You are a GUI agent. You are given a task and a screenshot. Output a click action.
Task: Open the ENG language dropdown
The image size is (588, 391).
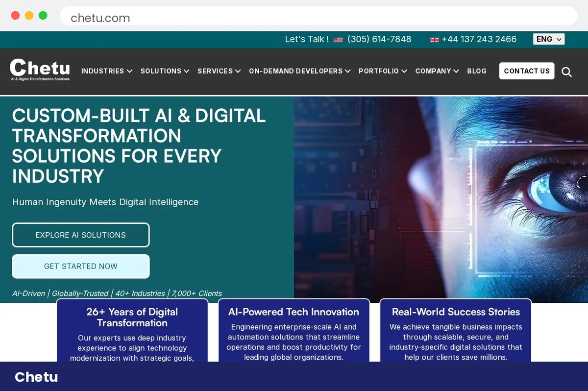[549, 39]
